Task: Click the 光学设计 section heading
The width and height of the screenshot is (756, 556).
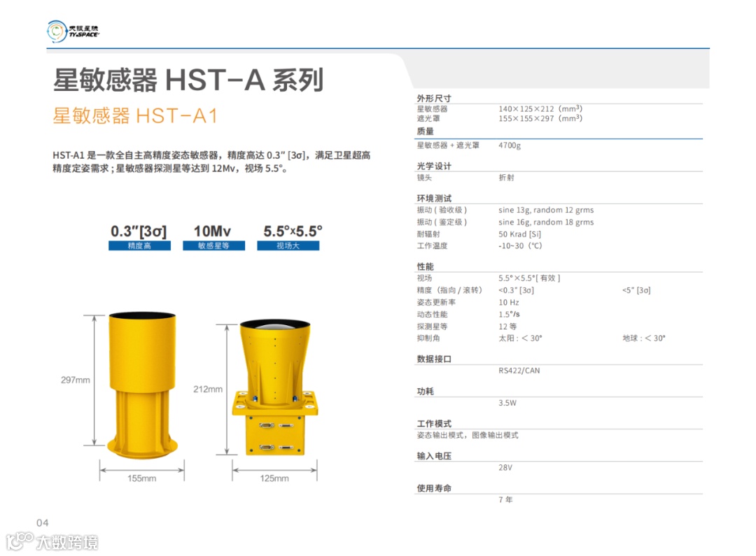Action: pos(434,166)
